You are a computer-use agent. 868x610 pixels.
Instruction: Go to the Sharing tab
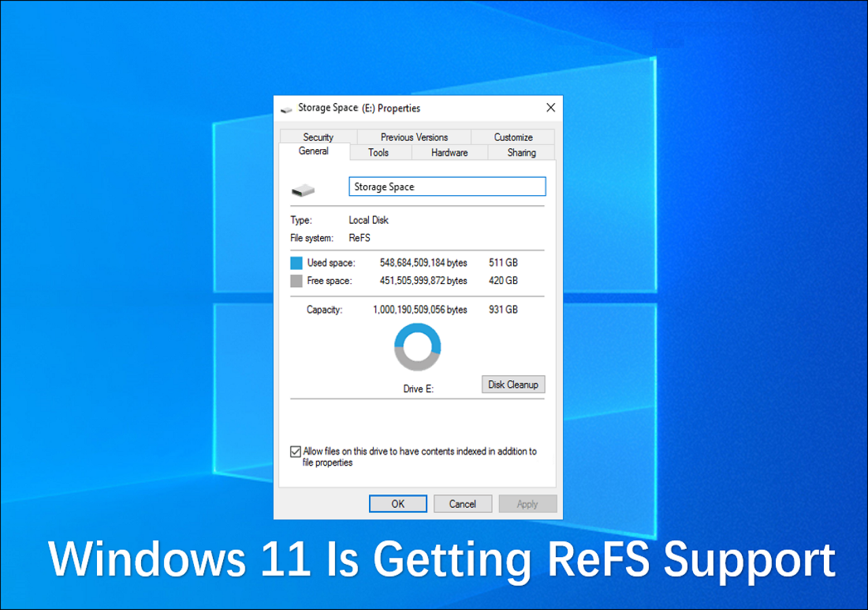coord(521,152)
